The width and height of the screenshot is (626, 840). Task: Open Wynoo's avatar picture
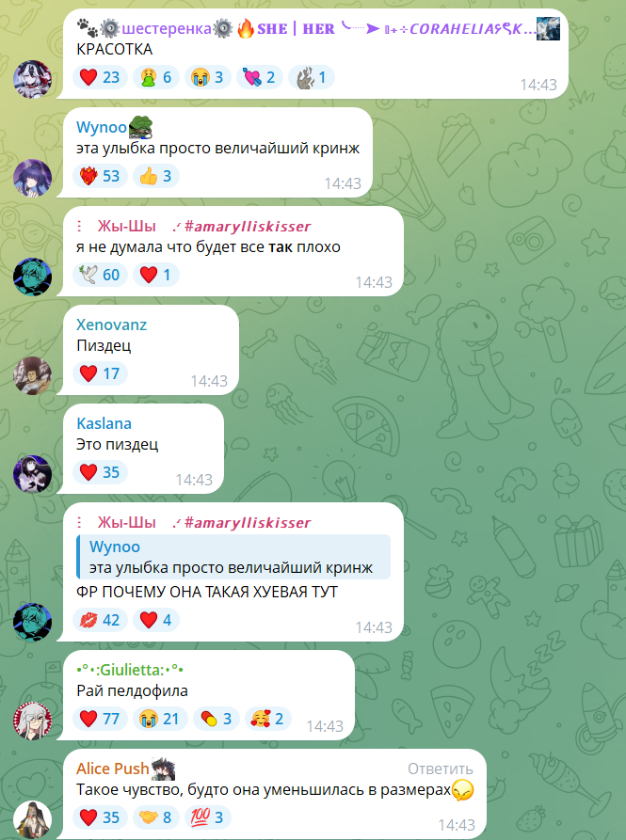click(33, 178)
